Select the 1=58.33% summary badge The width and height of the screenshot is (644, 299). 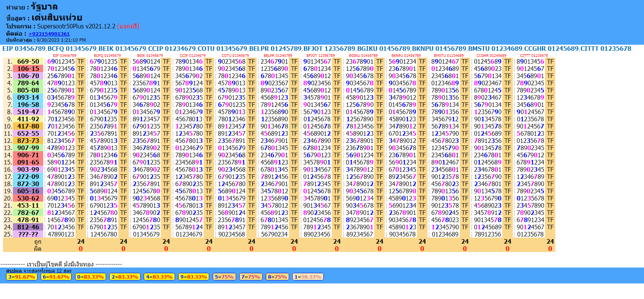308,277
